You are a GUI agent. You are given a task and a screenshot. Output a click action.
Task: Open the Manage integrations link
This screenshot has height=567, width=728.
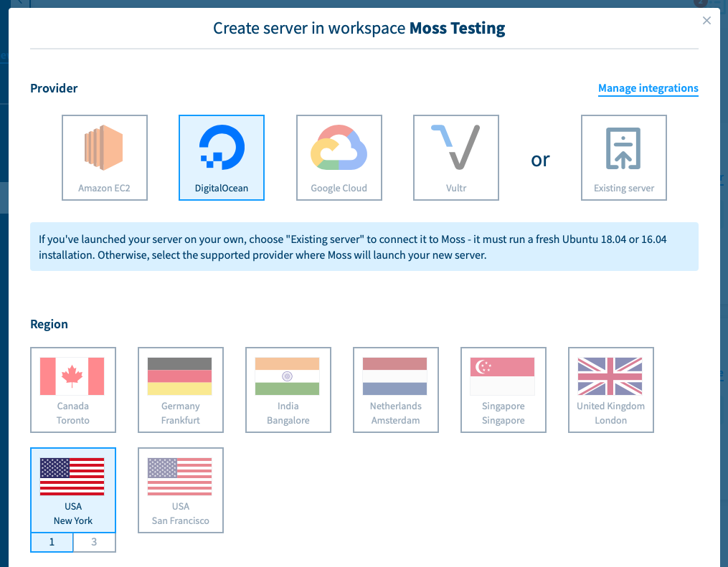tap(648, 88)
